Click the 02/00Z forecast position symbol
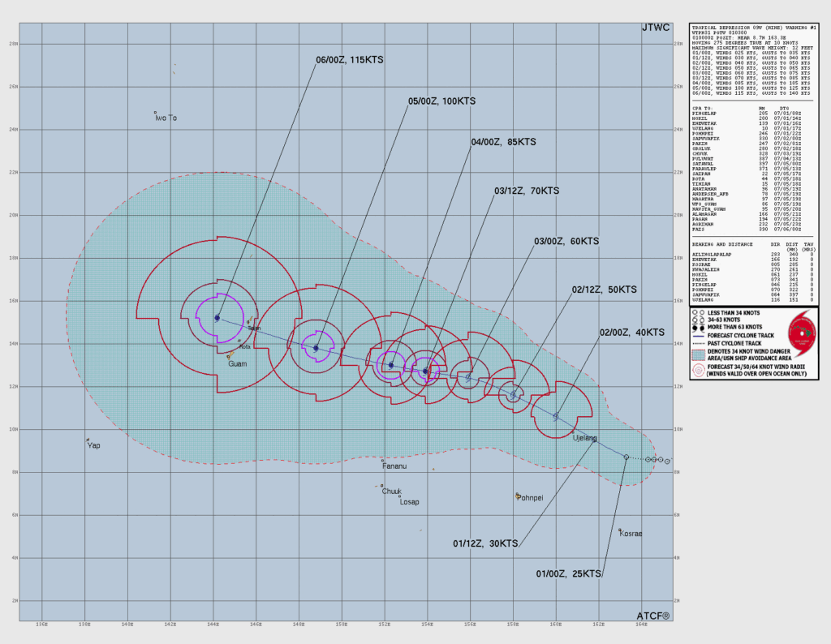 pos(555,417)
